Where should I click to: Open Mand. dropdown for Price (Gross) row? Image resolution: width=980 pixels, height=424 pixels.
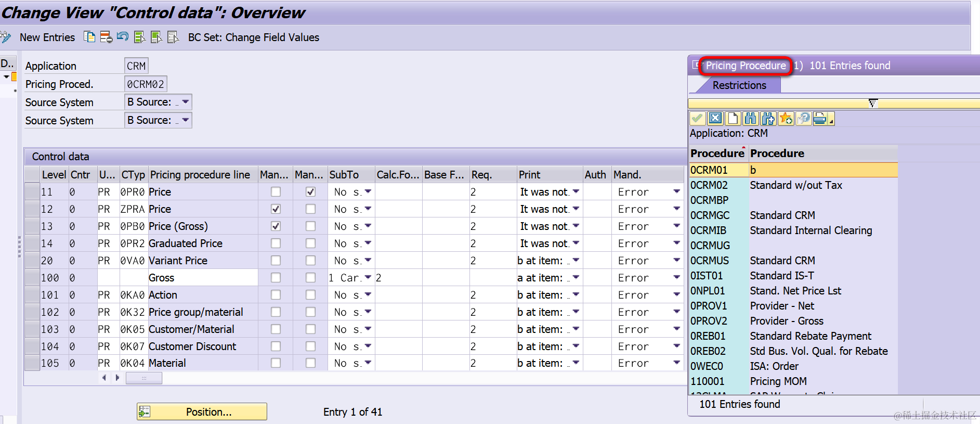676,226
